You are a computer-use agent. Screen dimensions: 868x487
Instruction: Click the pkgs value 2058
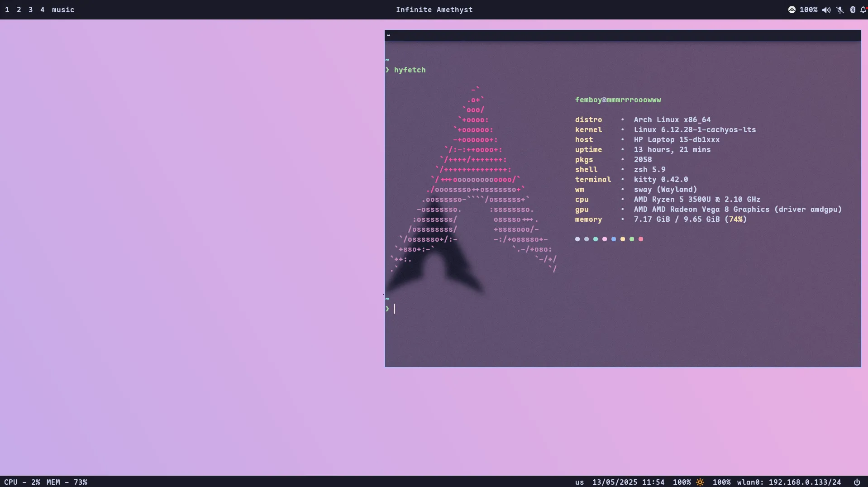click(643, 159)
